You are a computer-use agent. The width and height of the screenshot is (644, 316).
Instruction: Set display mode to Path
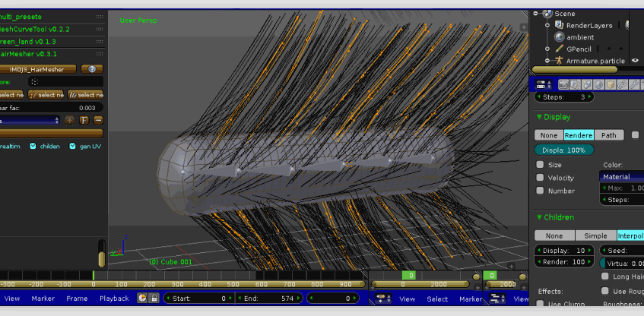pyautogui.click(x=609, y=135)
